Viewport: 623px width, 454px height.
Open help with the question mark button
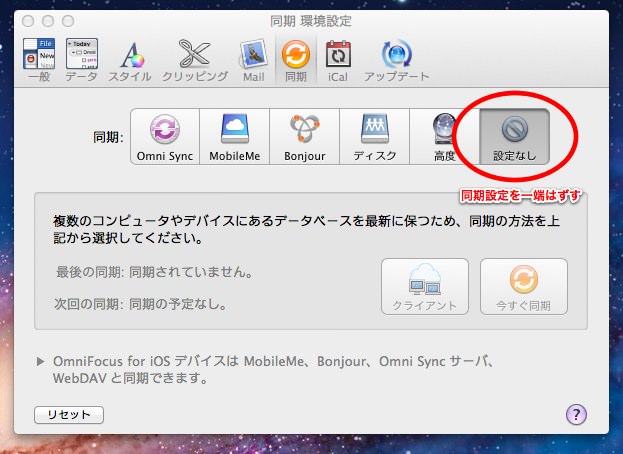coord(576,414)
